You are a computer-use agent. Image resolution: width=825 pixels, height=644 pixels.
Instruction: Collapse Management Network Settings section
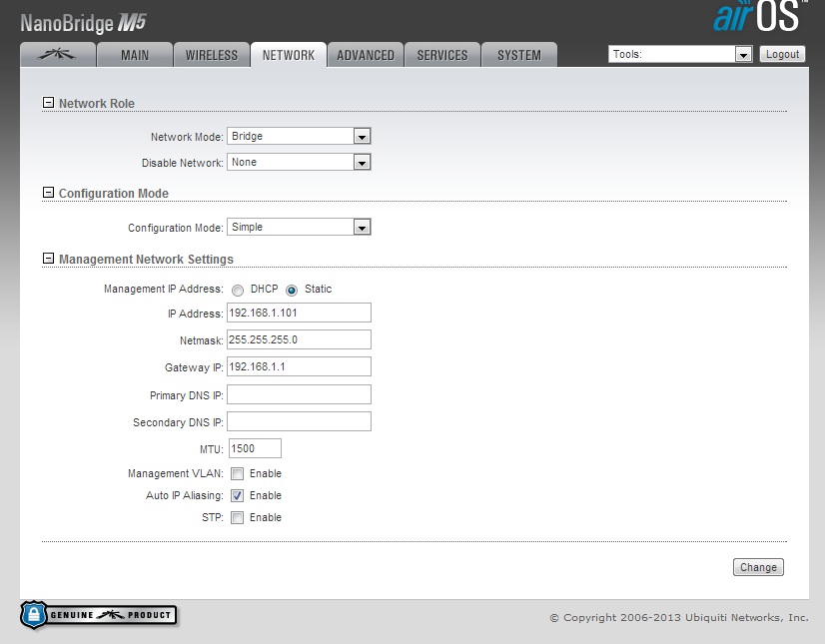coord(48,259)
